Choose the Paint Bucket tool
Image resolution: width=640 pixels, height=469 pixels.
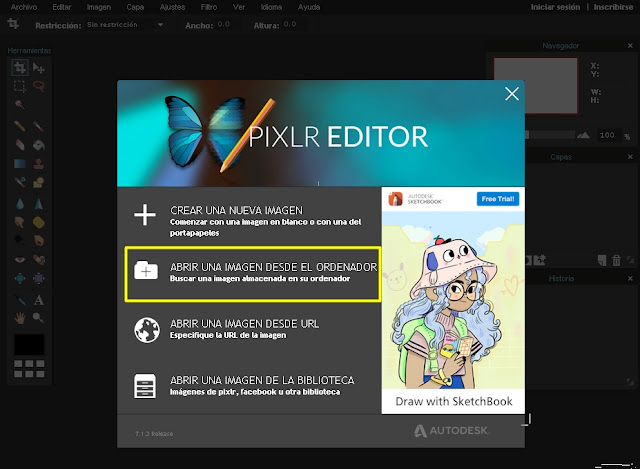click(39, 145)
